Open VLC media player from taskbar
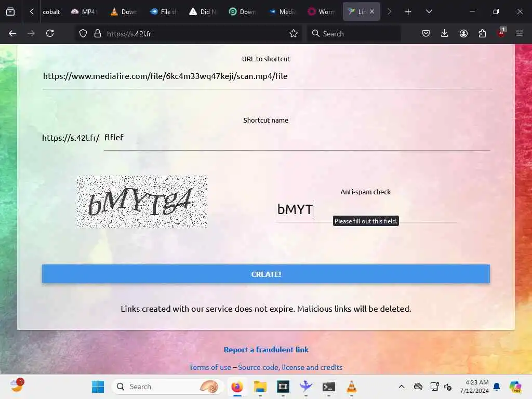Screen dimensions: 532x399 pyautogui.click(x=352, y=387)
